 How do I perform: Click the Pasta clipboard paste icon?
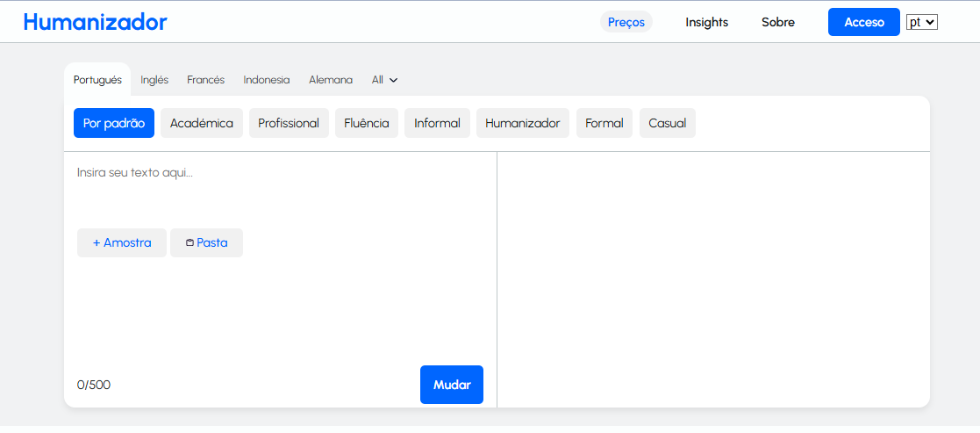click(x=190, y=242)
